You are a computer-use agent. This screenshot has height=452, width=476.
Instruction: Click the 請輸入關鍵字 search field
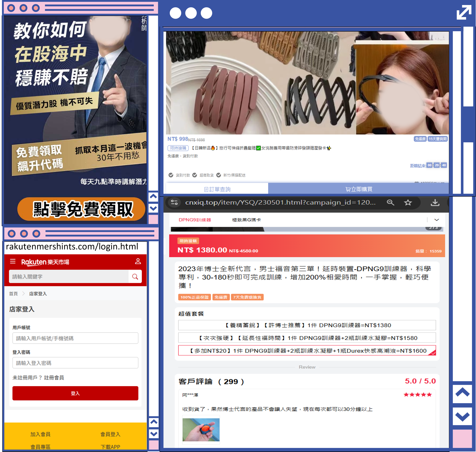coord(69,276)
